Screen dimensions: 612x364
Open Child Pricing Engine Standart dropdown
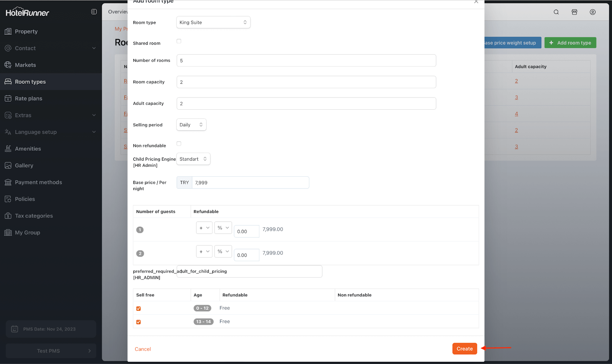(x=193, y=159)
